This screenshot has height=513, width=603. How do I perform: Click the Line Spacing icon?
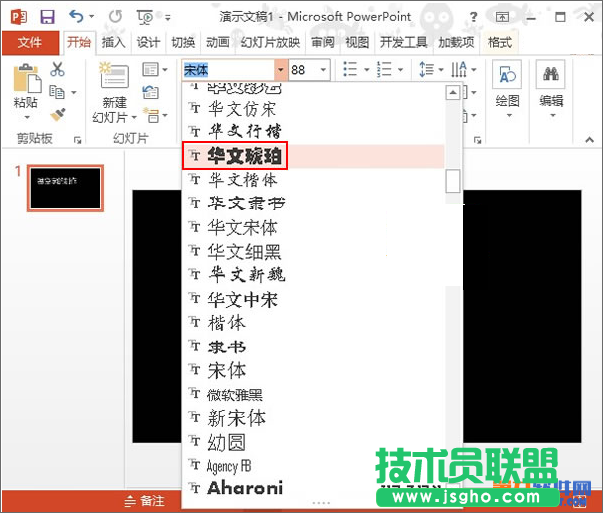tap(426, 69)
